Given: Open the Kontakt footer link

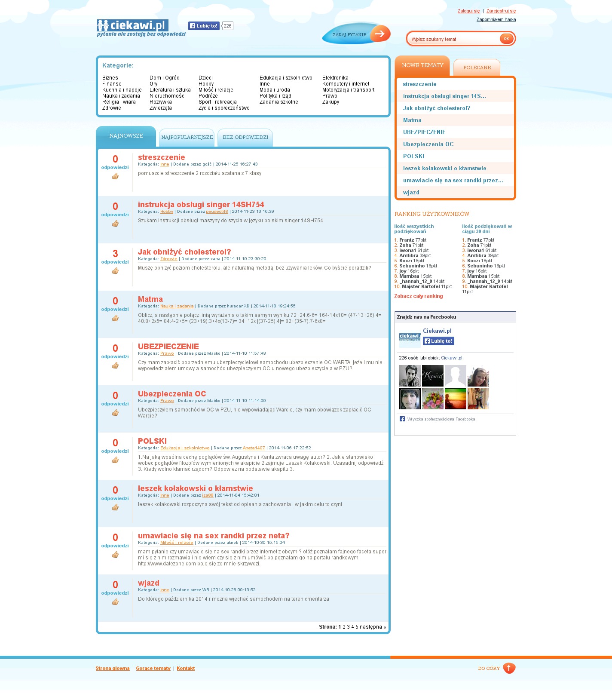Looking at the screenshot, I should tap(186, 668).
